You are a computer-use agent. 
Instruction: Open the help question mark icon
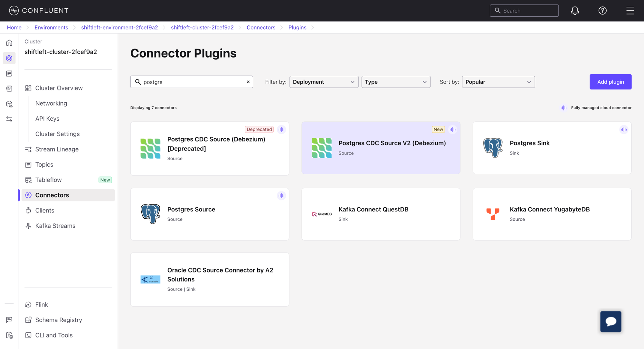click(x=602, y=11)
